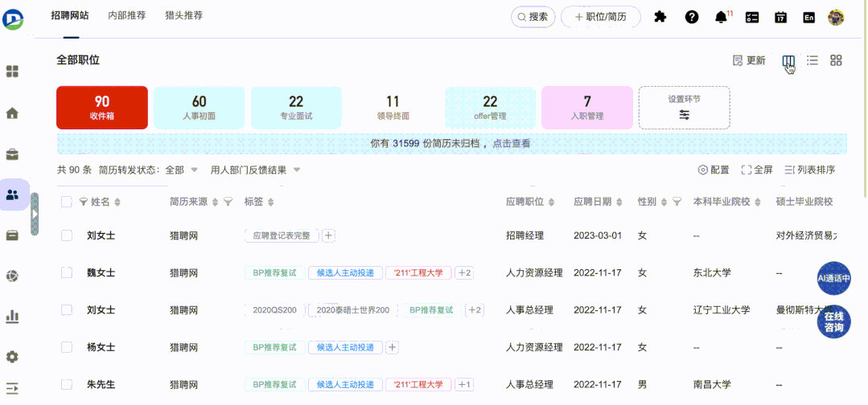Open the 配置 settings button
The width and height of the screenshot is (868, 405).
click(x=714, y=170)
